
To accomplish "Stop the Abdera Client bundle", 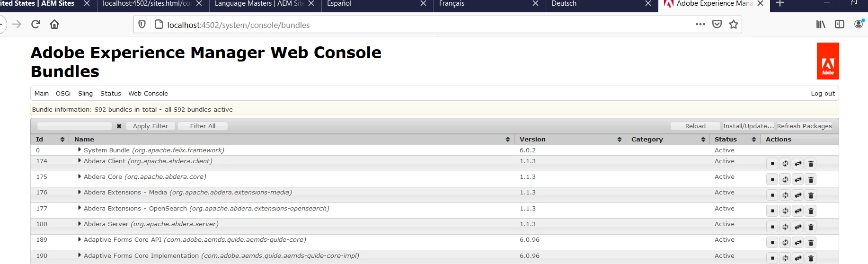I will [x=772, y=164].
